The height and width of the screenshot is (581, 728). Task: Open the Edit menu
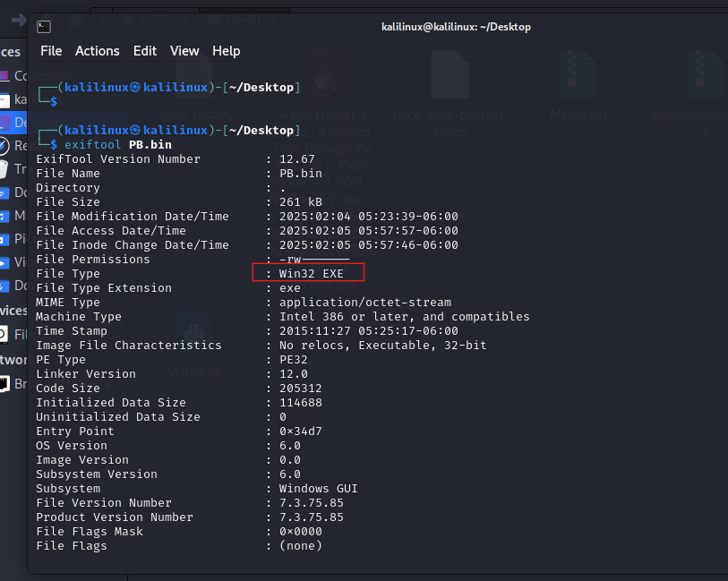(x=145, y=51)
